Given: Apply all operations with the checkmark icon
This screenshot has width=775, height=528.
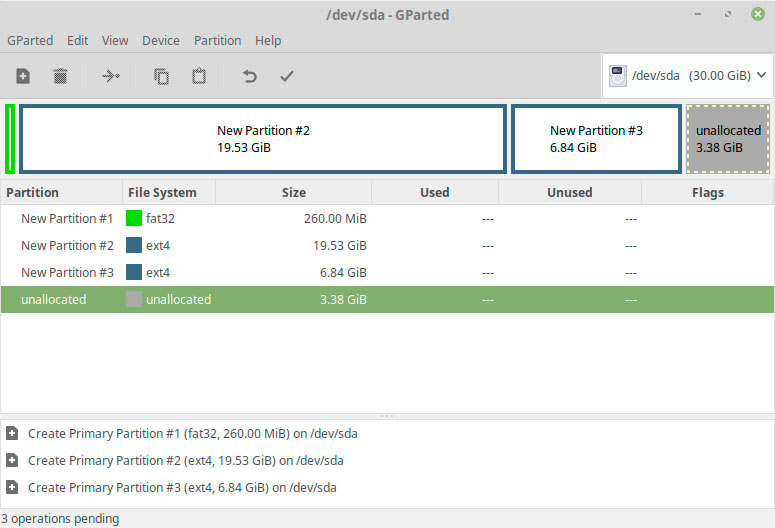Looking at the screenshot, I should pyautogui.click(x=287, y=76).
